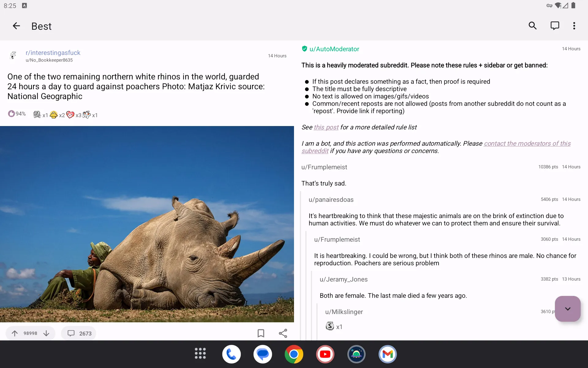Open search from the top bar
Image resolution: width=588 pixels, height=368 pixels.
[533, 26]
